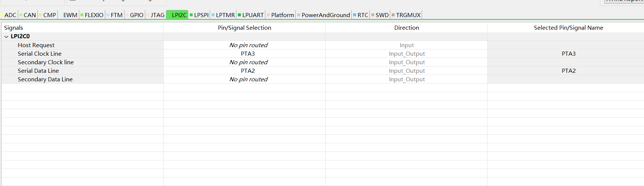
Task: Select the SWD tab
Action: click(x=380, y=15)
